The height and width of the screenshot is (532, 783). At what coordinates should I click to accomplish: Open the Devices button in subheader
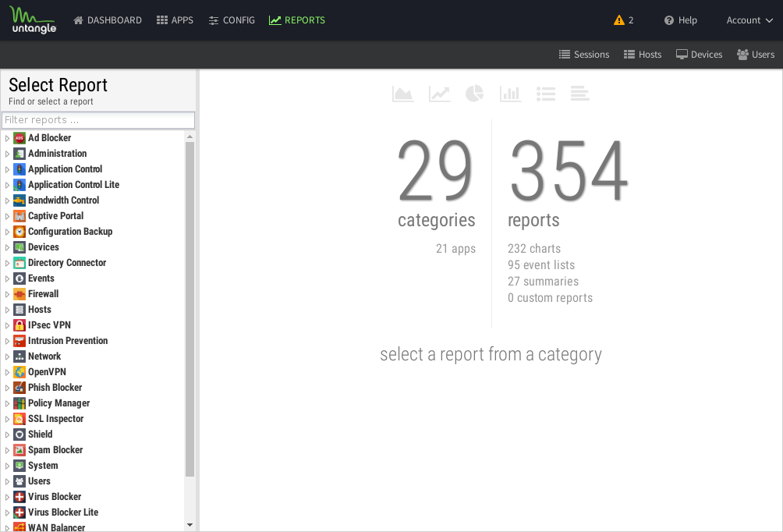coord(699,55)
